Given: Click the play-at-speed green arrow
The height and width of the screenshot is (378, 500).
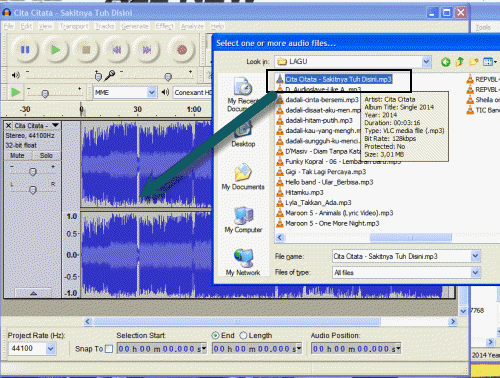Looking at the screenshot, I should pos(15,92).
